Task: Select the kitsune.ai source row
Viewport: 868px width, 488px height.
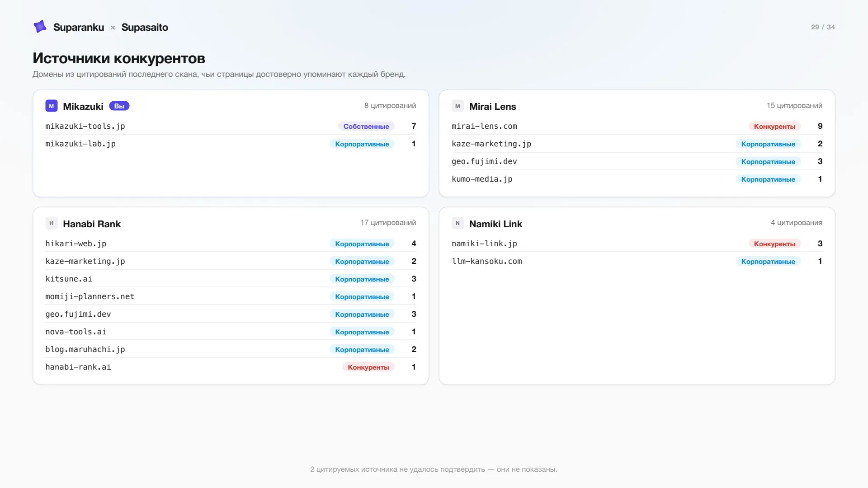Action: click(231, 279)
